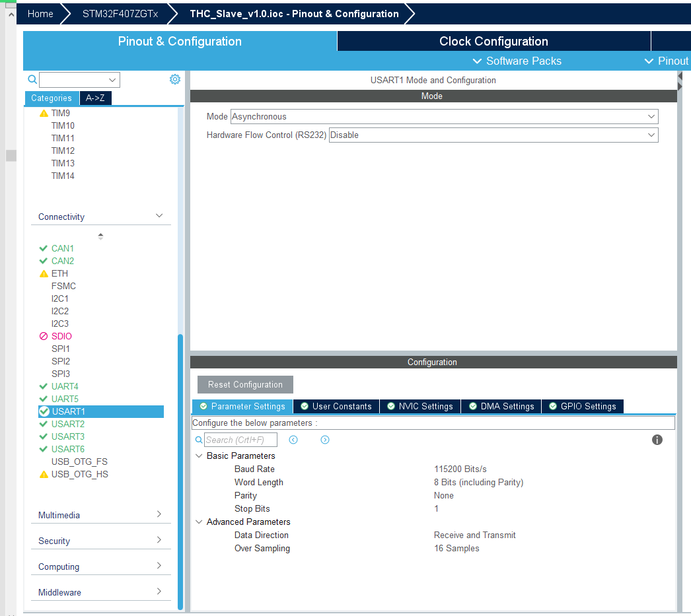Click the green check beside CAN1
Screen dimensions: 691x616
click(43, 248)
